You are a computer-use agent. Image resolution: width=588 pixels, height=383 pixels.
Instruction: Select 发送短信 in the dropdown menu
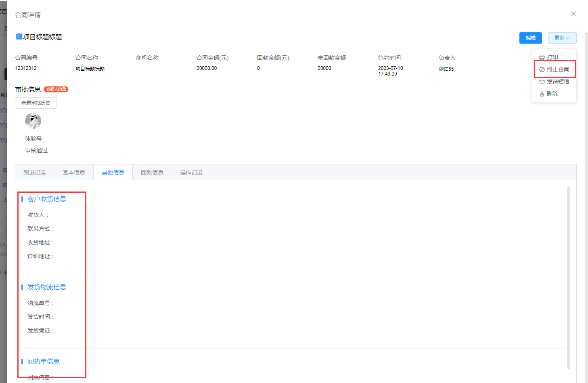(x=555, y=82)
